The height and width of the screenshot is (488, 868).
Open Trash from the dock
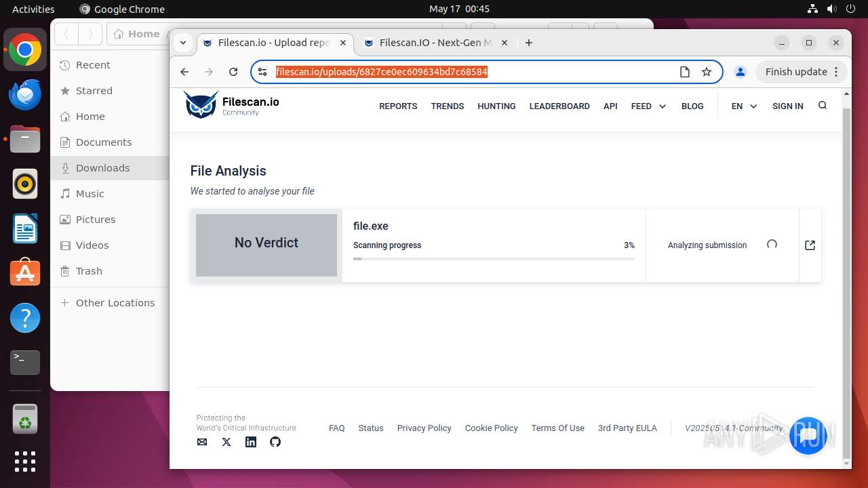click(x=25, y=419)
